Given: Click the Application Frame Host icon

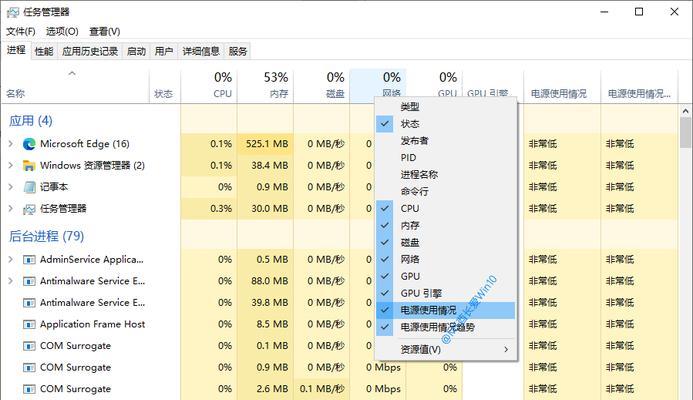Looking at the screenshot, I should (x=29, y=324).
